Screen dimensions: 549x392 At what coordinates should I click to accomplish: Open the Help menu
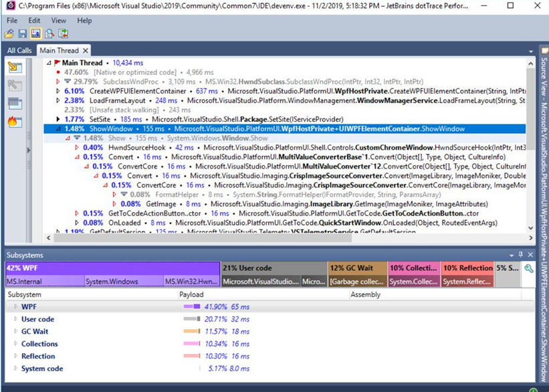tap(84, 20)
